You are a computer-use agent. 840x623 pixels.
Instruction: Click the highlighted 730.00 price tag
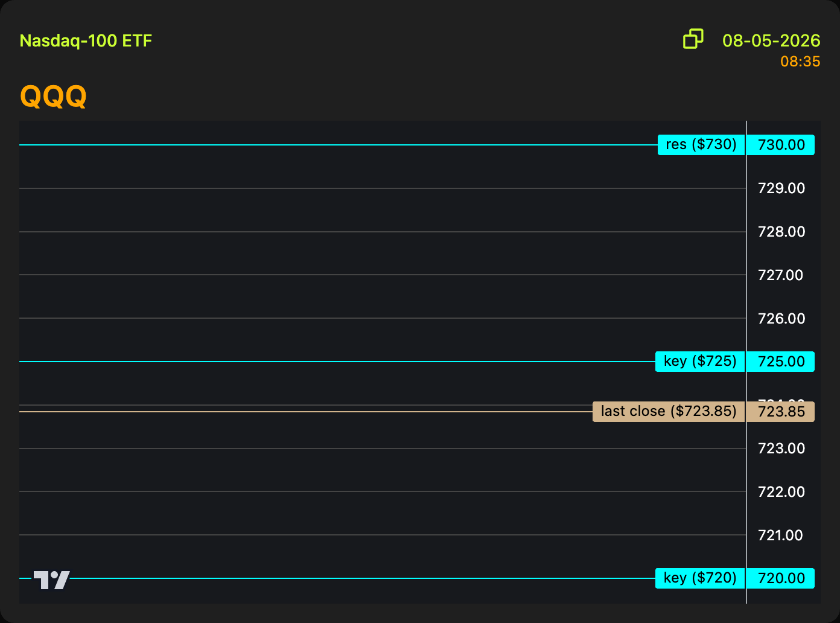(x=781, y=145)
